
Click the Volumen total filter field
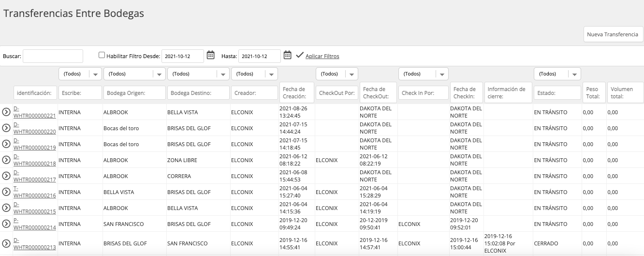[x=625, y=92]
